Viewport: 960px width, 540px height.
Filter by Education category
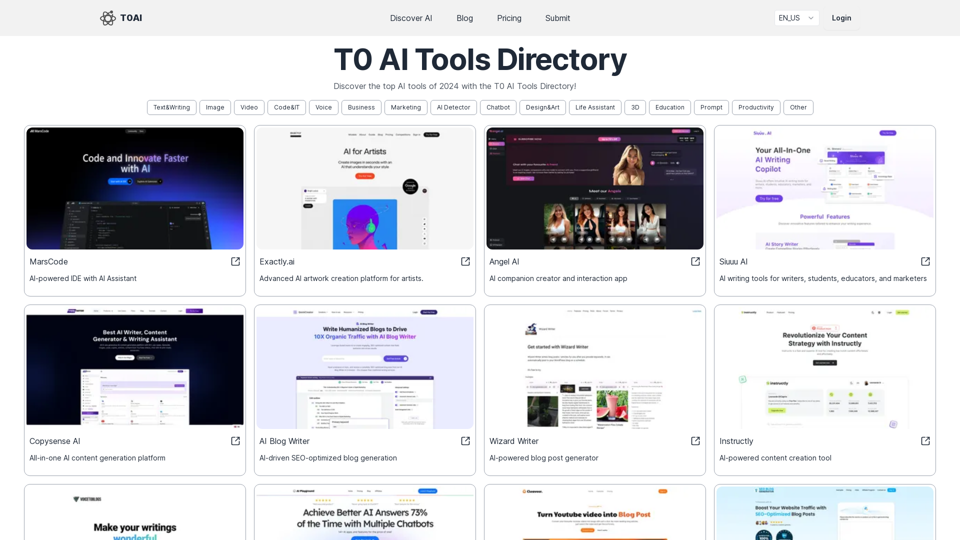pos(670,107)
